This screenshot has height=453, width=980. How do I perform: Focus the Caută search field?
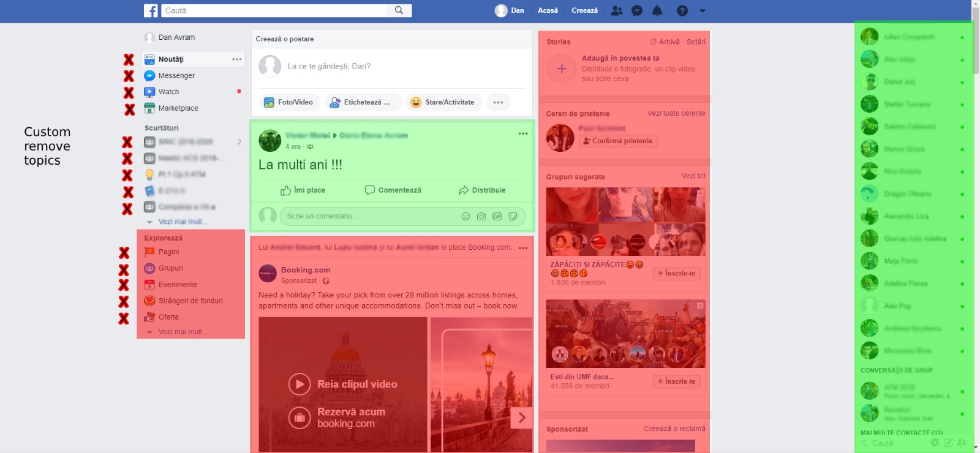[274, 10]
